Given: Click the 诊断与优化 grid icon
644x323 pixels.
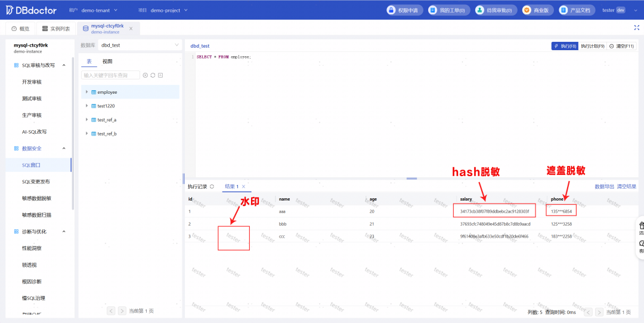Looking at the screenshot, I should tap(16, 232).
